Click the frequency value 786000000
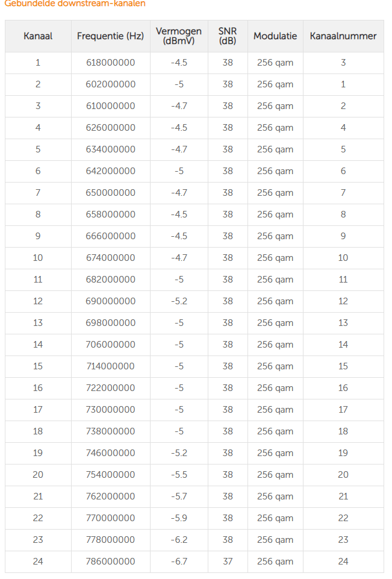Viewport: 392px width, 579px height. click(x=111, y=562)
